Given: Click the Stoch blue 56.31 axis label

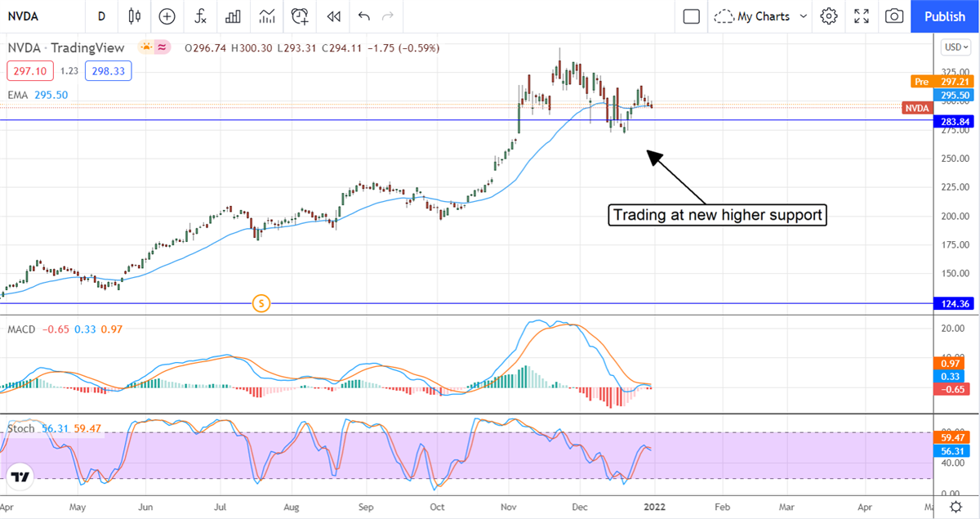Looking at the screenshot, I should [x=954, y=451].
